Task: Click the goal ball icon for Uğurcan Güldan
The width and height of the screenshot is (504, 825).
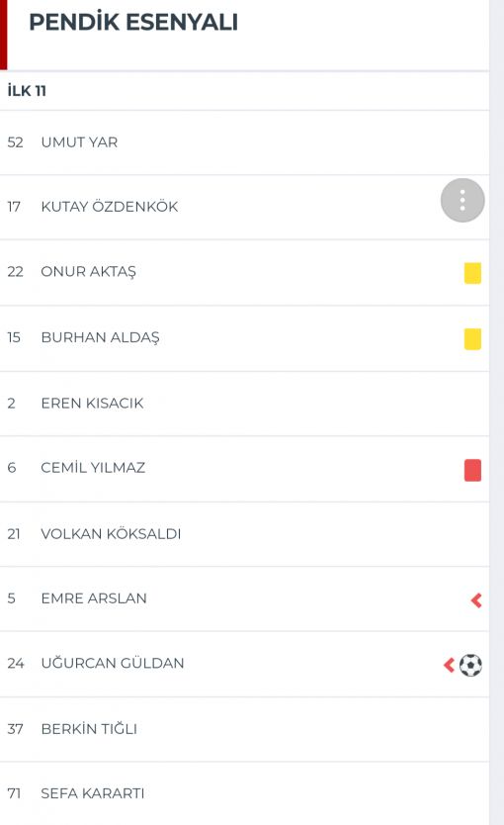Action: click(x=470, y=665)
